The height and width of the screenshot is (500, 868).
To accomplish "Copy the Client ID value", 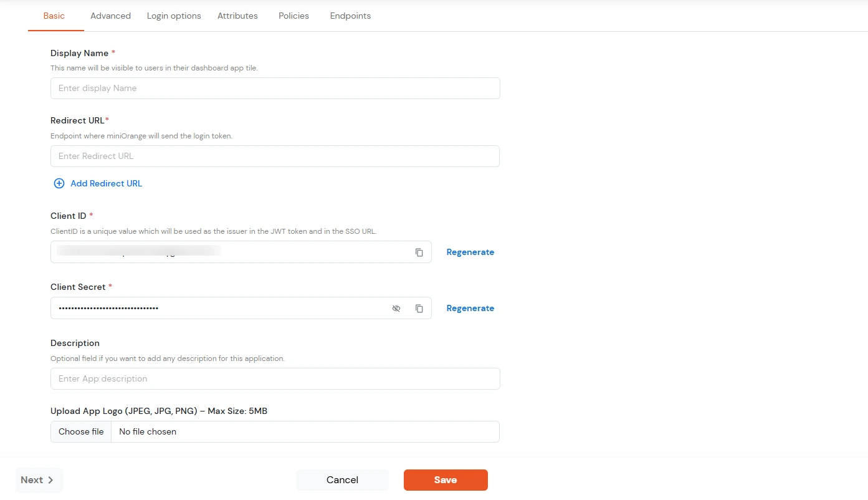I will pos(419,252).
